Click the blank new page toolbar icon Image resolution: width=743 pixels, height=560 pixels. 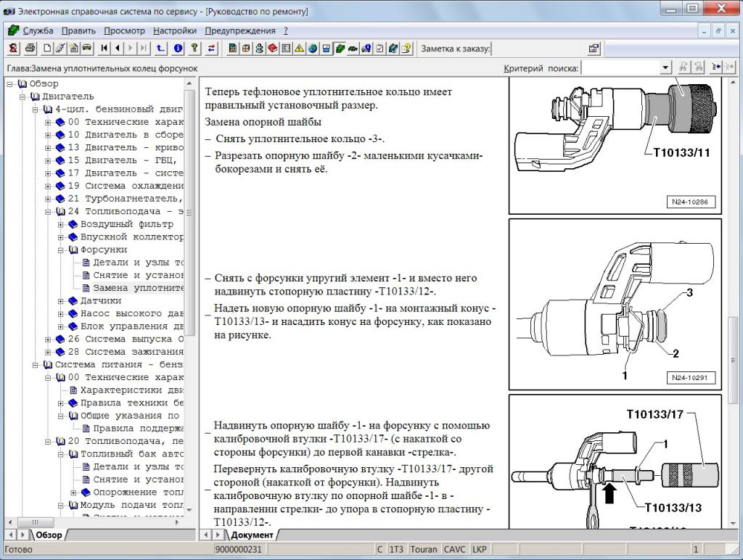(47, 48)
